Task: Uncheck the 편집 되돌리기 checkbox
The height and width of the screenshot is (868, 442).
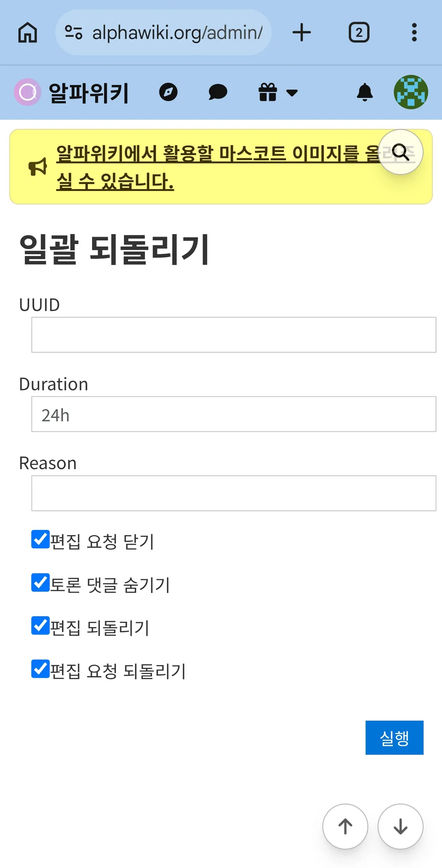Action: click(40, 626)
